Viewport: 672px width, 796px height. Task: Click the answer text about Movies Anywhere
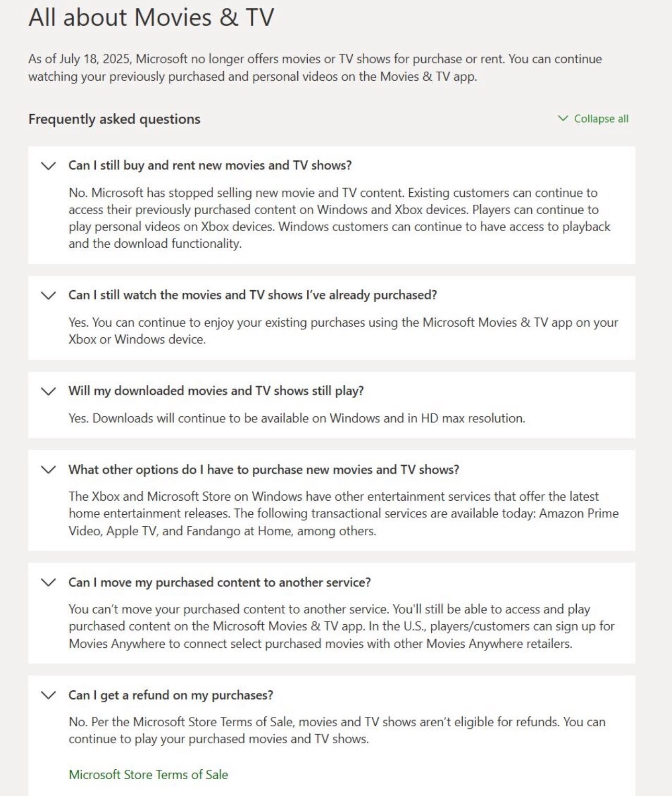point(341,626)
